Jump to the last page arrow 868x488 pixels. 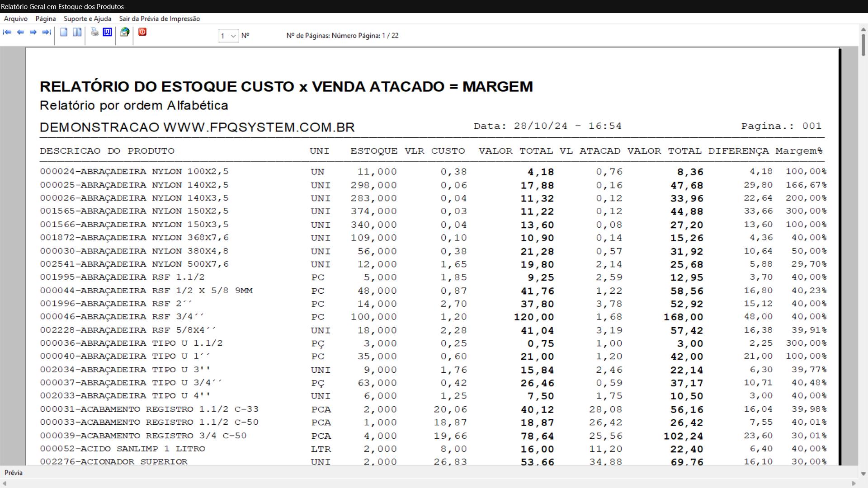[x=46, y=32]
